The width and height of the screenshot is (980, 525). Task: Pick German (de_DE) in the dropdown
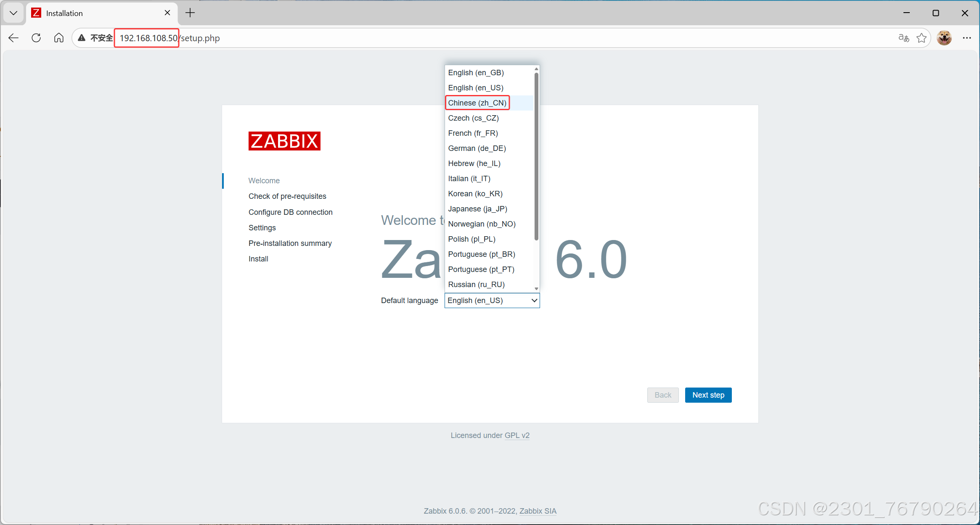point(489,148)
